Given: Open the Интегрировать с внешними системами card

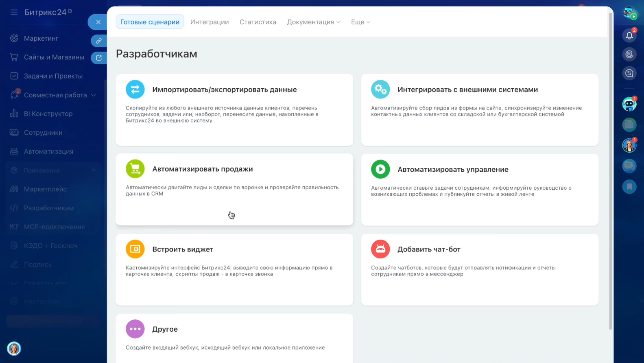Looking at the screenshot, I should pyautogui.click(x=479, y=110).
